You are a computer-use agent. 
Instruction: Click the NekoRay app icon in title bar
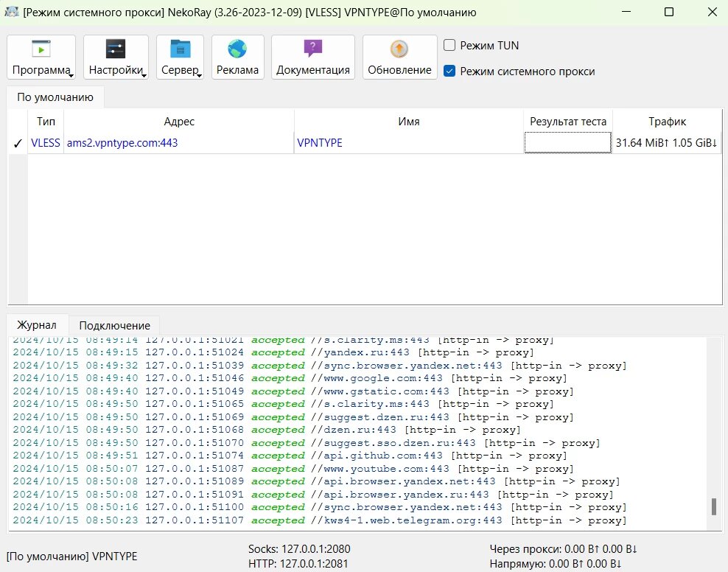[12, 12]
